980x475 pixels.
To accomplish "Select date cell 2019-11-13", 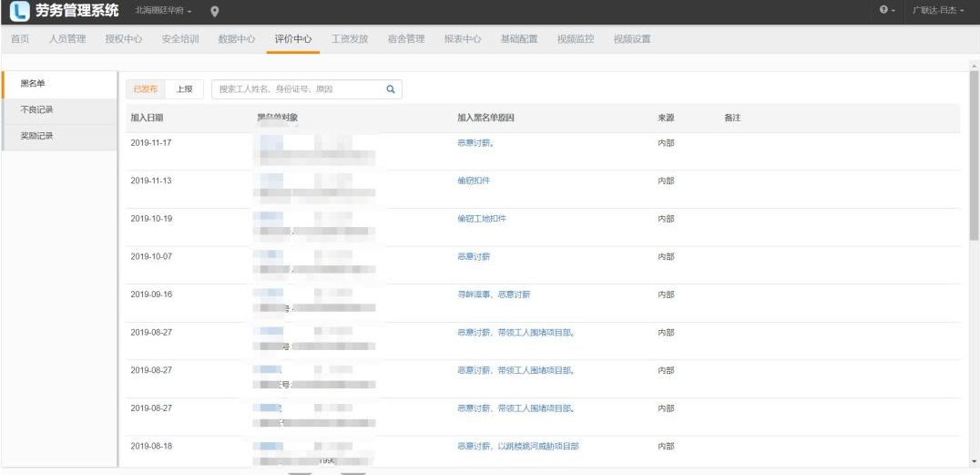I will [150, 181].
